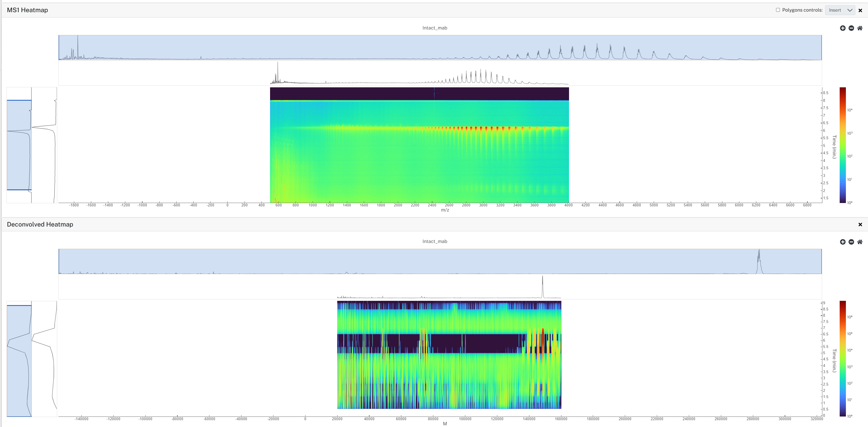Viewport: 868px width, 427px height.
Task: Reset MS1 Heatmap view with home icon
Action: click(859, 28)
